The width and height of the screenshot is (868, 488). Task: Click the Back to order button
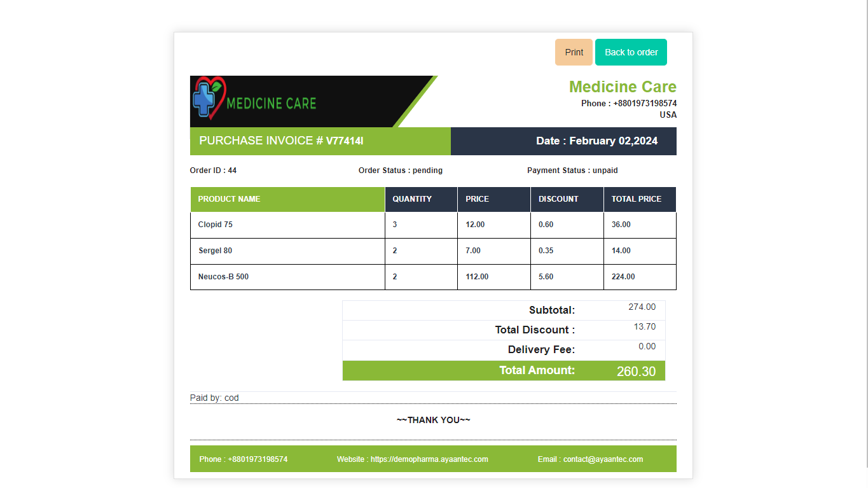coord(630,52)
